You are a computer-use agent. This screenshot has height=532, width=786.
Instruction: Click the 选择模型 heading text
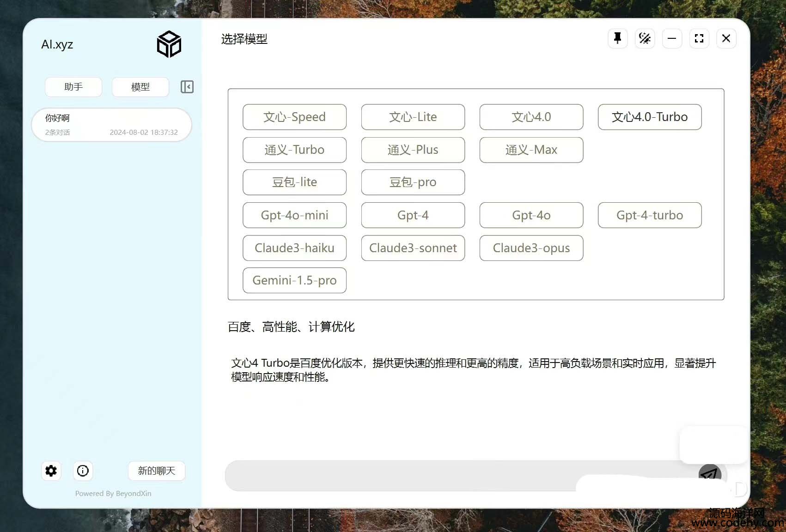(x=244, y=39)
